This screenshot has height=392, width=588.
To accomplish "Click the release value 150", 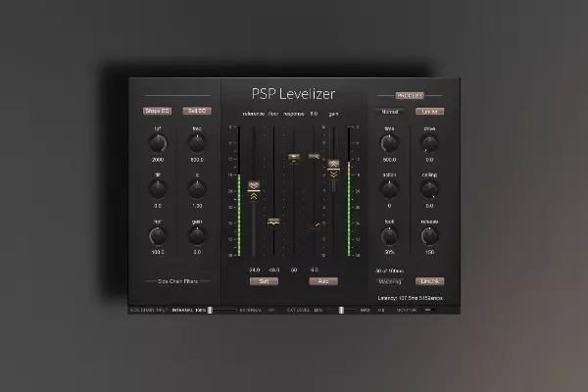I will [x=430, y=252].
